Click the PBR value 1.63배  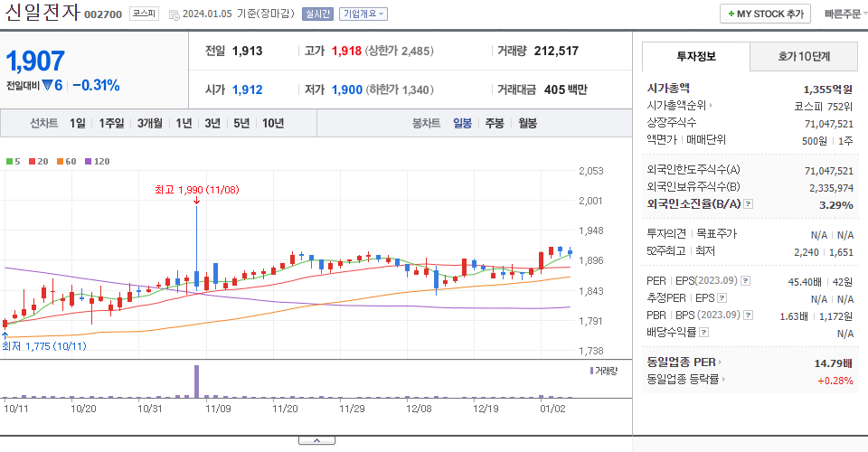(794, 316)
